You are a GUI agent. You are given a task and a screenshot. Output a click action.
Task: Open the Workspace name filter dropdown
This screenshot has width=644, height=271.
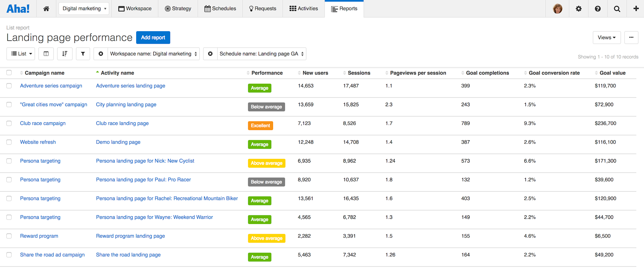click(x=153, y=54)
